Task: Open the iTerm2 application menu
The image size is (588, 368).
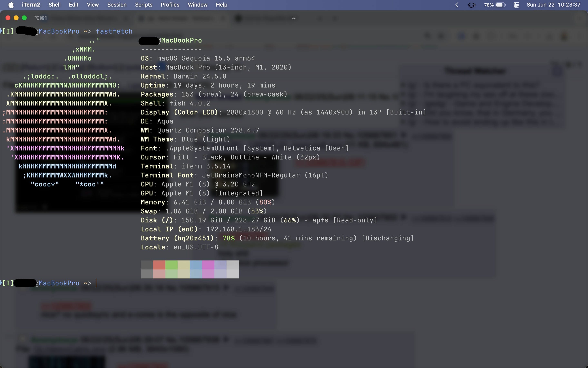Action: tap(31, 5)
